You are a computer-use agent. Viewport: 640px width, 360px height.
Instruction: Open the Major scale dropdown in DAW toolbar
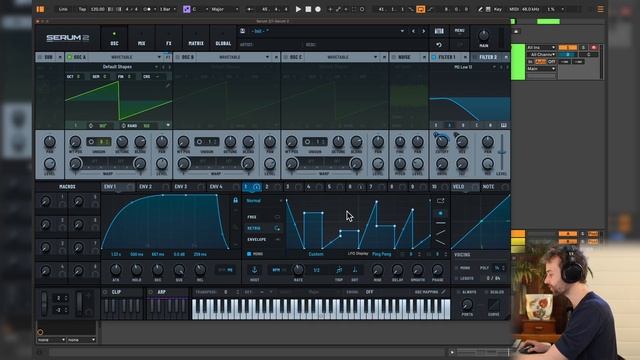[224, 9]
